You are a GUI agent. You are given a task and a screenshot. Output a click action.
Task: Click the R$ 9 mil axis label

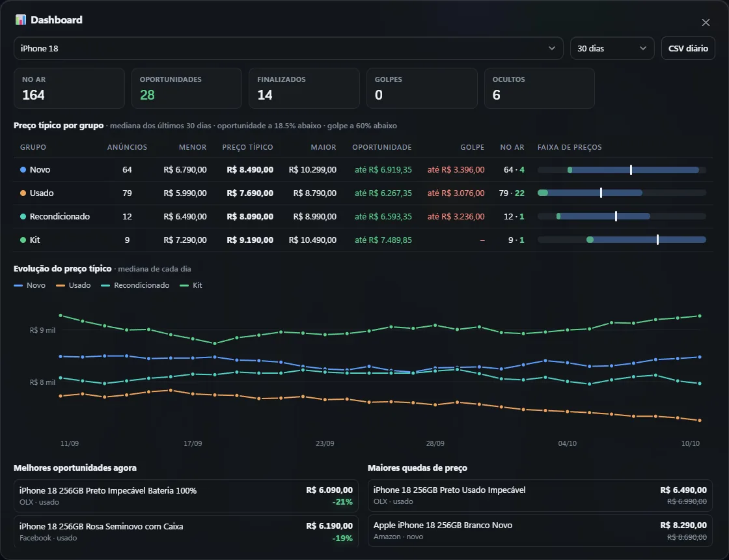pyautogui.click(x=42, y=330)
